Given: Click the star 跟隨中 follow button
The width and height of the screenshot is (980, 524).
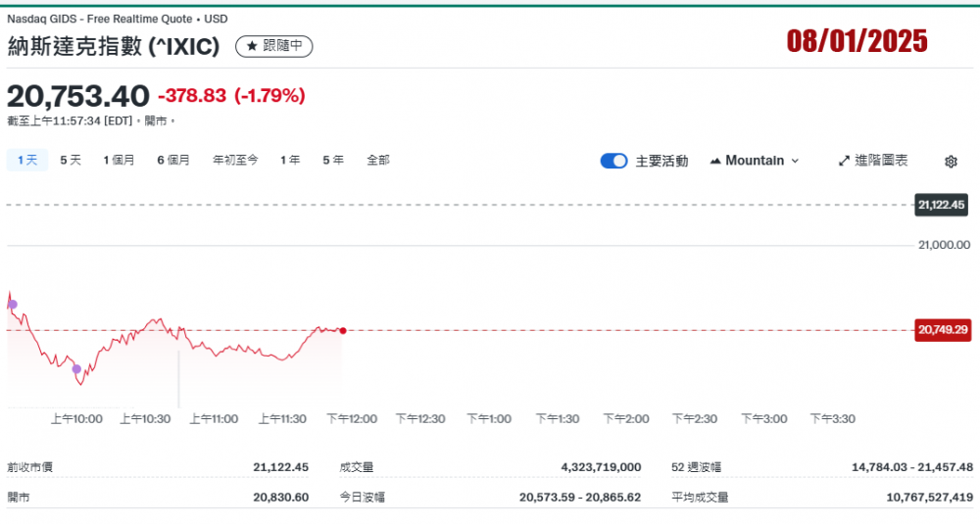Looking at the screenshot, I should [x=274, y=46].
